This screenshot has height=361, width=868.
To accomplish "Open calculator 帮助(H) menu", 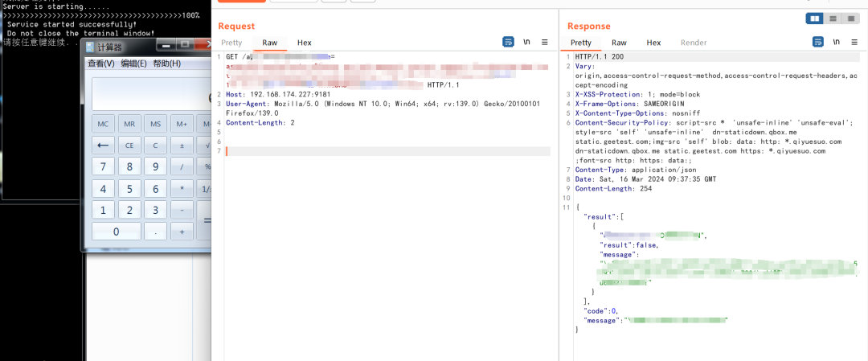I will tap(166, 64).
